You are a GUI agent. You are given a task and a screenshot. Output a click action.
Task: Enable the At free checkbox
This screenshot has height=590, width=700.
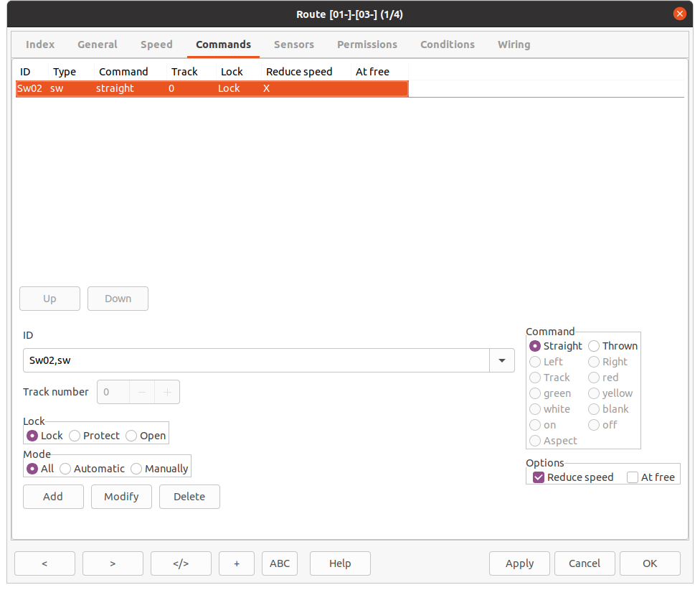633,477
